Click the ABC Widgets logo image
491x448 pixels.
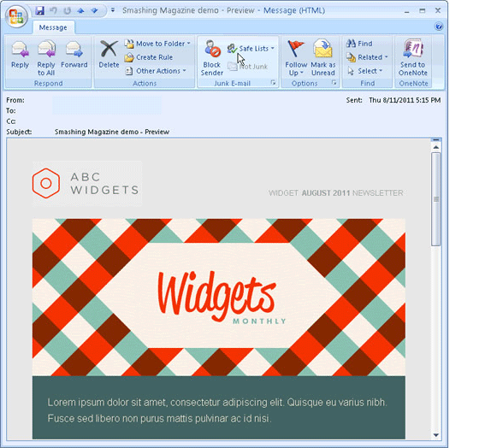[x=87, y=184]
